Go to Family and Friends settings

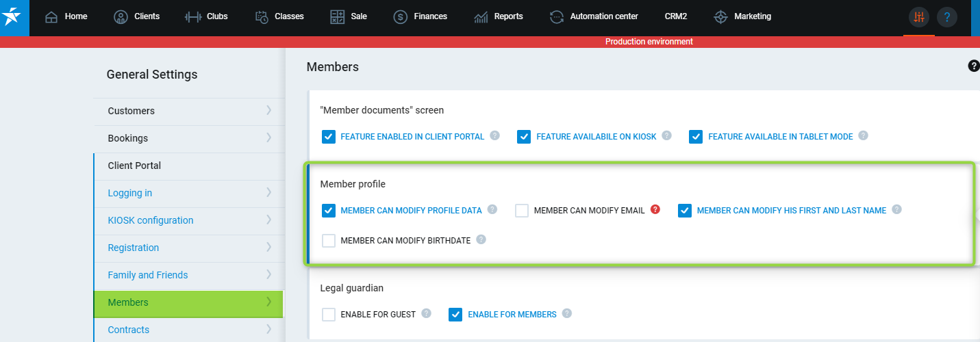point(148,275)
